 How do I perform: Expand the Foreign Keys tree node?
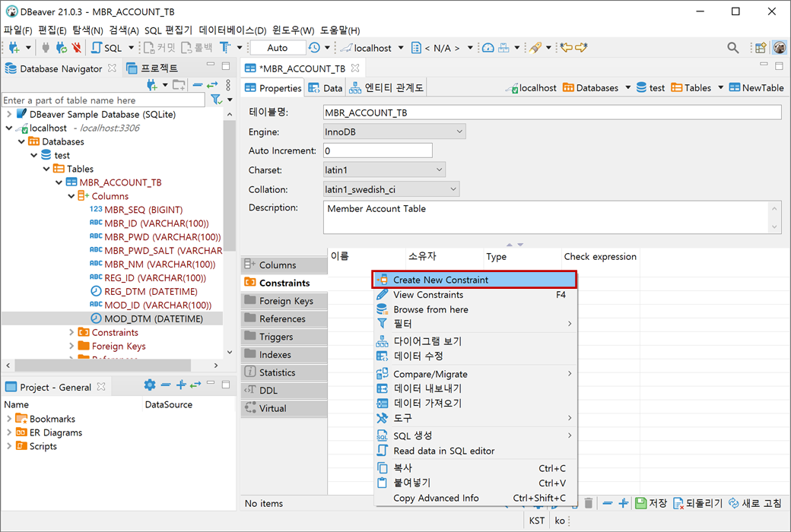click(x=71, y=346)
